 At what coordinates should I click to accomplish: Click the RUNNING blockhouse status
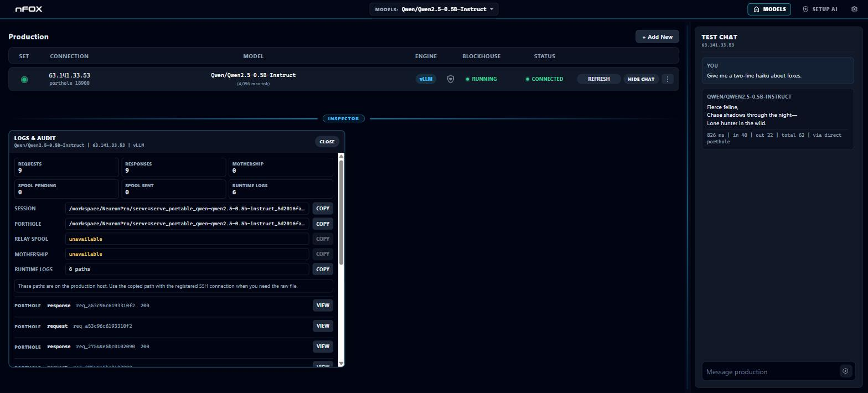click(x=481, y=79)
